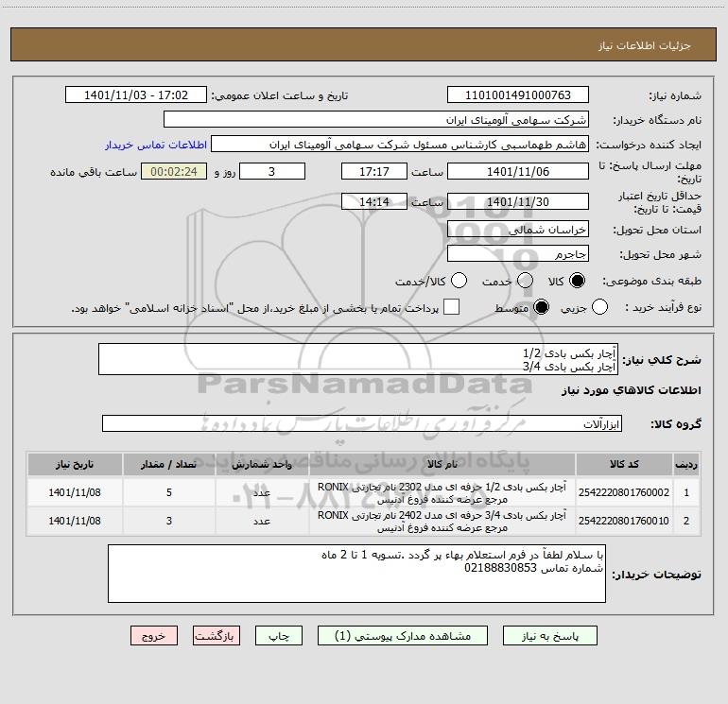Select the کالا/خدمت radio button

coord(459,281)
